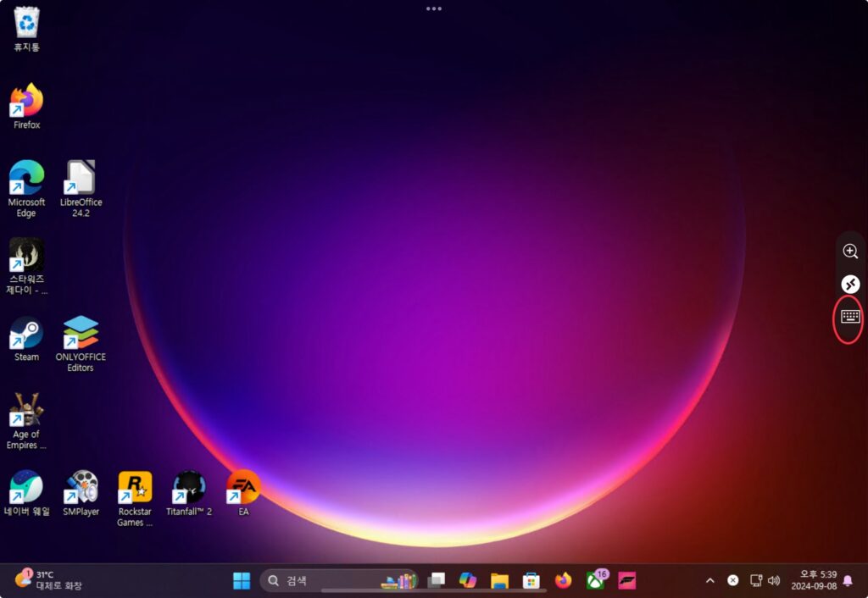Viewport: 868px width, 598px height.
Task: Expand the hidden system tray icons chevron
Action: [x=709, y=580]
